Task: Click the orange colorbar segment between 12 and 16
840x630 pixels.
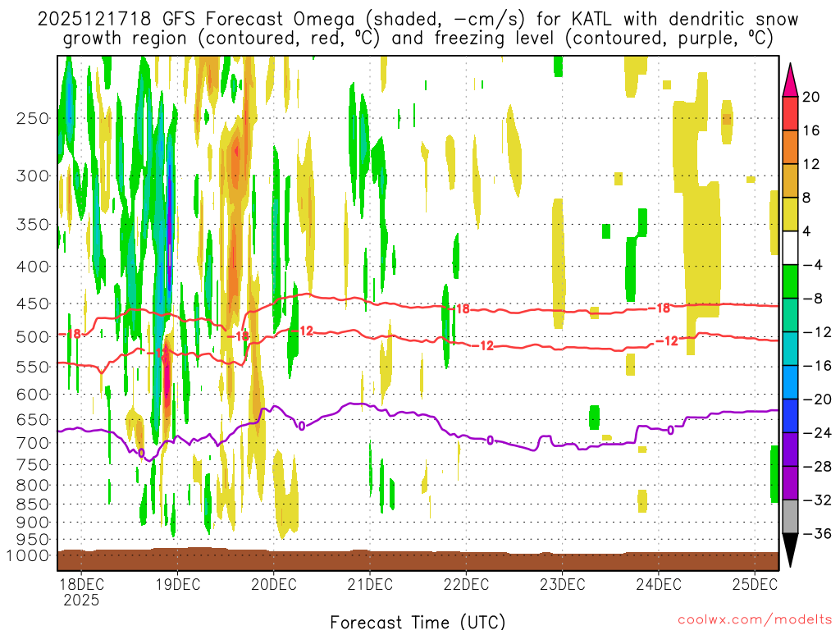Action: [x=790, y=147]
